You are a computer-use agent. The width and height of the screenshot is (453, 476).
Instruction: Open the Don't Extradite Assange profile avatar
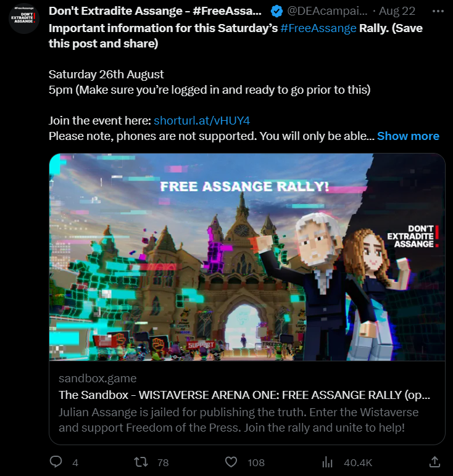click(24, 18)
